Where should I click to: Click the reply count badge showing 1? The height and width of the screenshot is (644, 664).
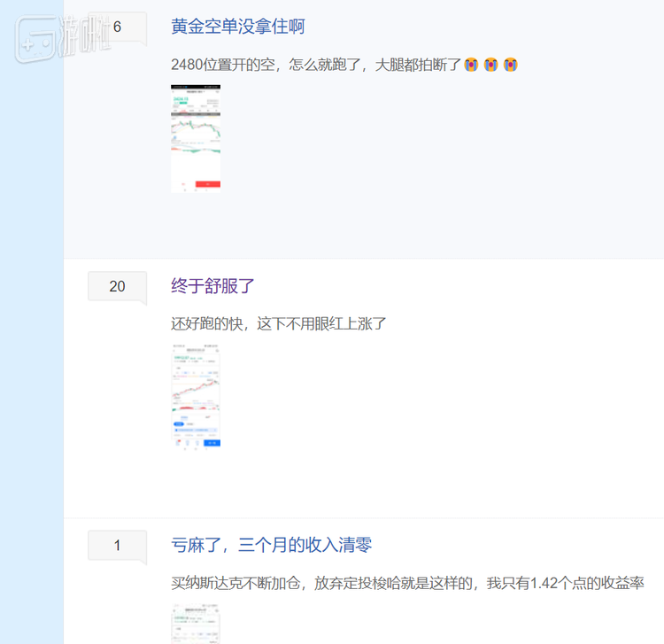117,546
